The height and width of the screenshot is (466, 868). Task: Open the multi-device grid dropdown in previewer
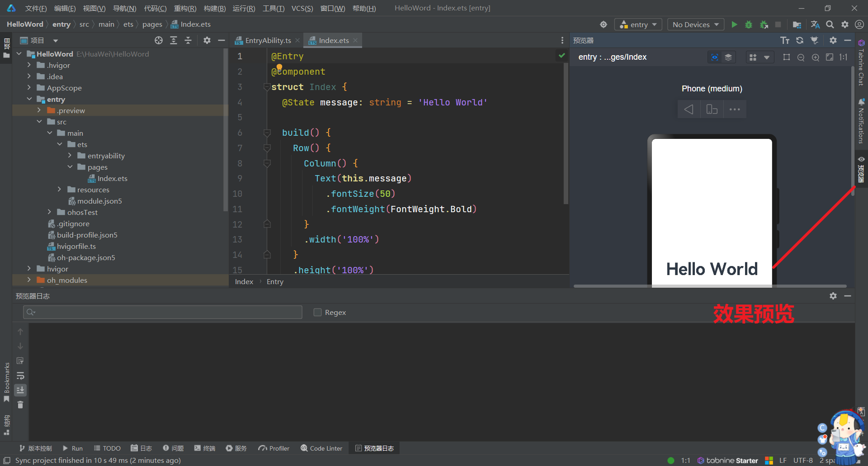(x=759, y=57)
